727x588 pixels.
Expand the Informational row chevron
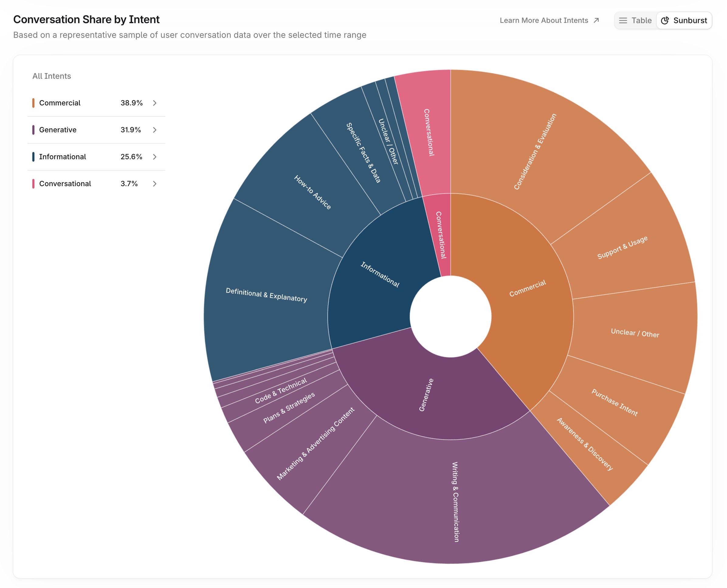pos(154,157)
